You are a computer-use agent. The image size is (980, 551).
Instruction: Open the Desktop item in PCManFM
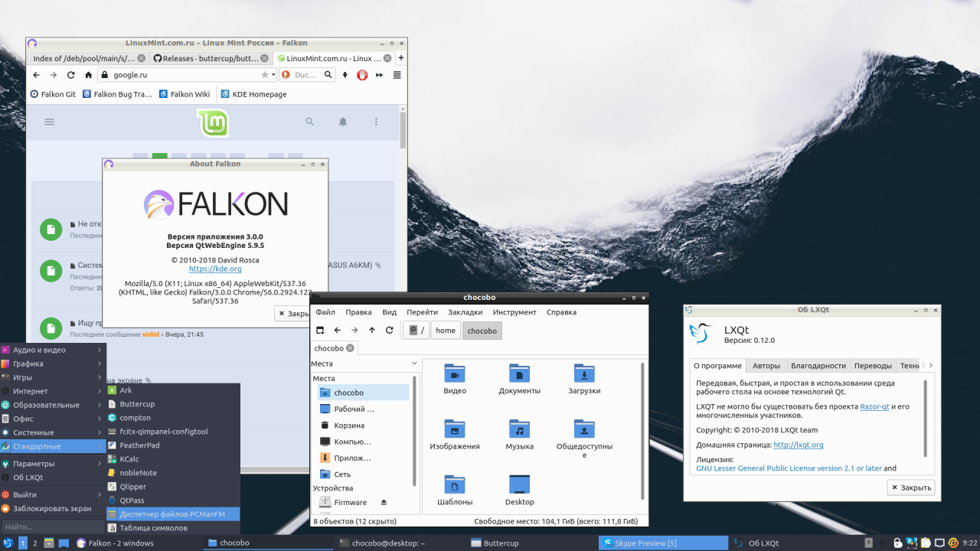click(519, 491)
